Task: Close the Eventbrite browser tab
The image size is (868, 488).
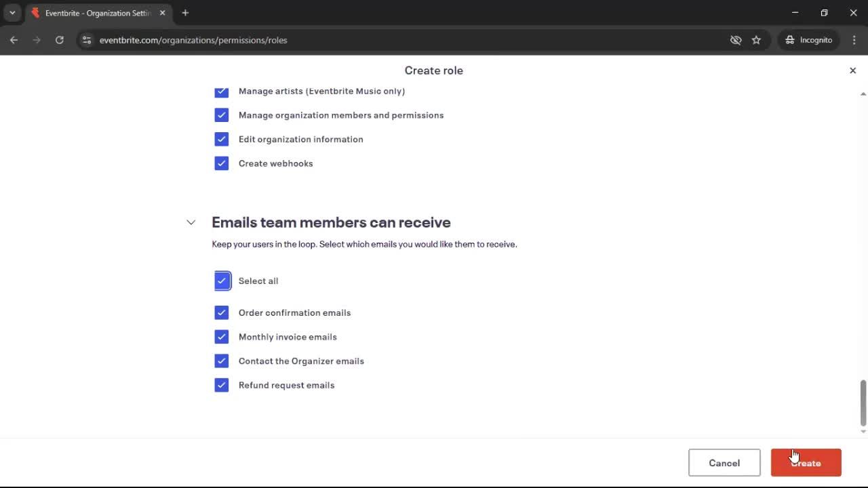Action: click(x=163, y=13)
